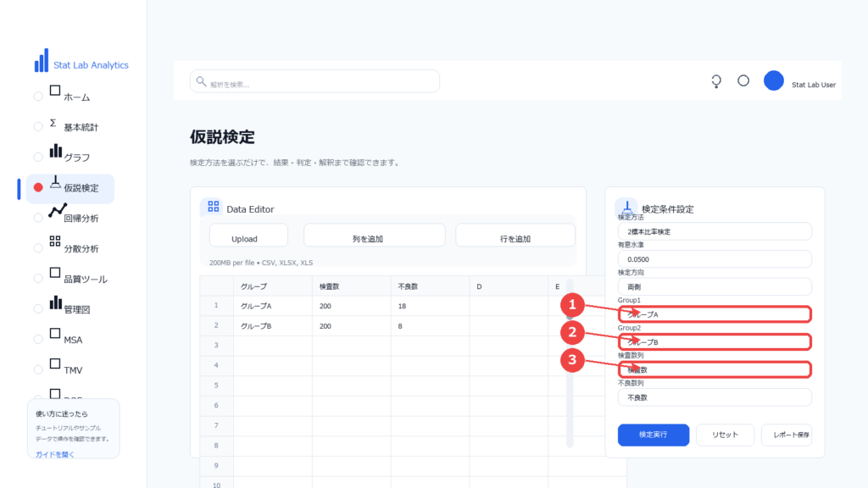Click the grid icon for 分散分析
Viewport: 868px width, 488px height.
pos(55,241)
